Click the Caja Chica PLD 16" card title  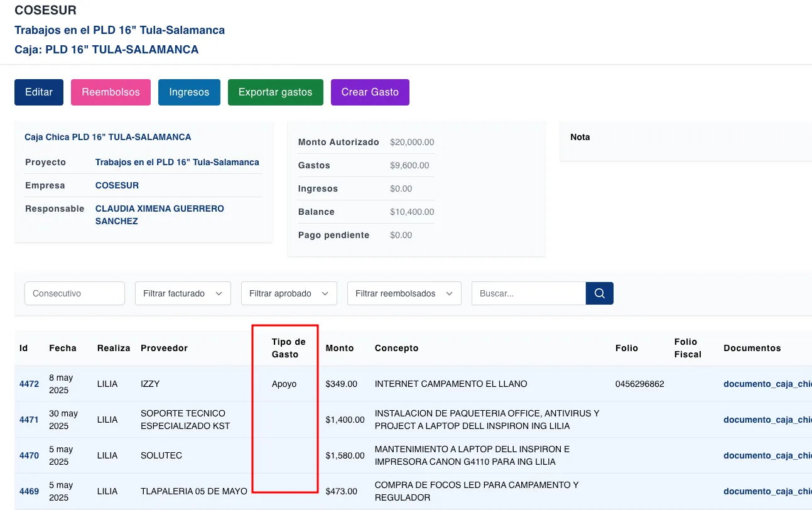tap(107, 137)
